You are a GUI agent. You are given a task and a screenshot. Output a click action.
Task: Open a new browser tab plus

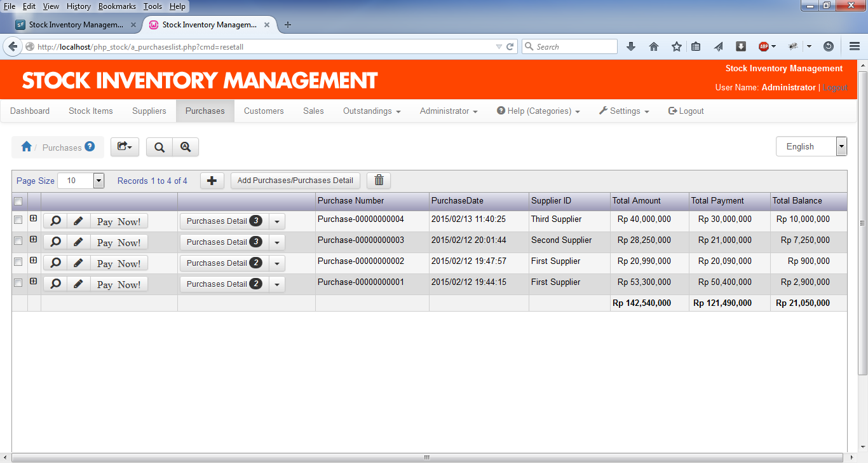pos(288,25)
